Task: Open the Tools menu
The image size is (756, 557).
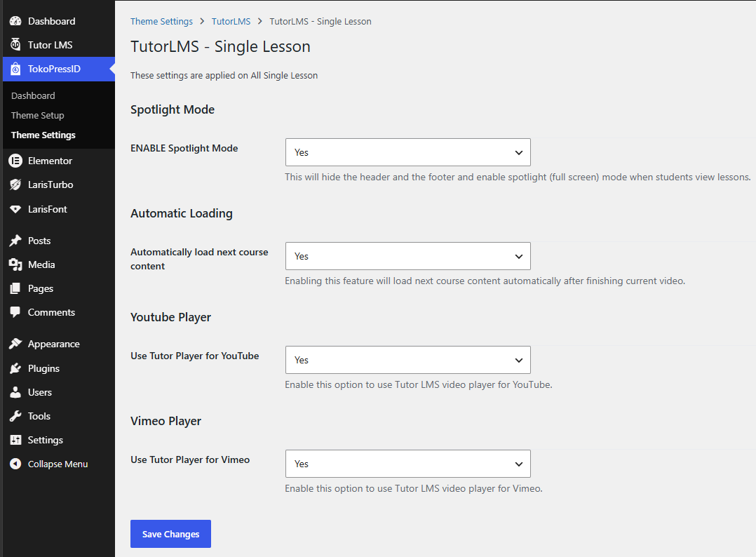Action: pos(39,416)
